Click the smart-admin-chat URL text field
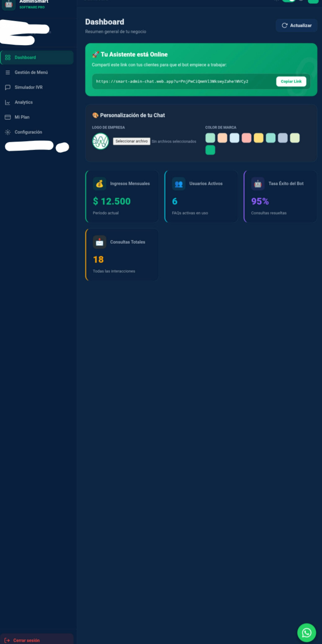 (172, 82)
